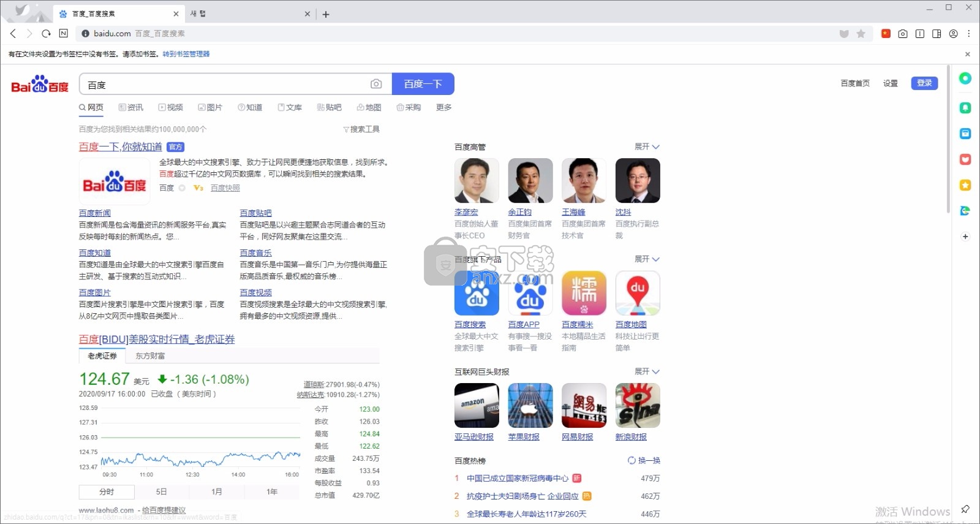The width and height of the screenshot is (980, 524).
Task: Open the browser three-dot menu
Action: tap(968, 34)
